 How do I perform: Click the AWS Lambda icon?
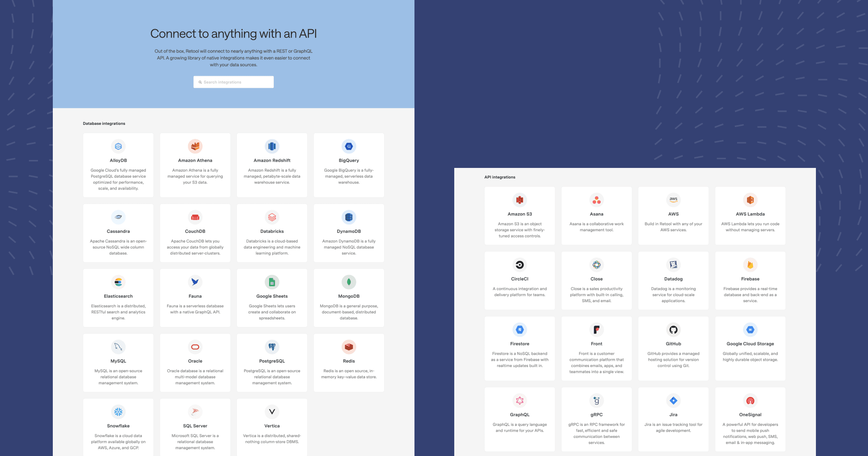point(750,200)
